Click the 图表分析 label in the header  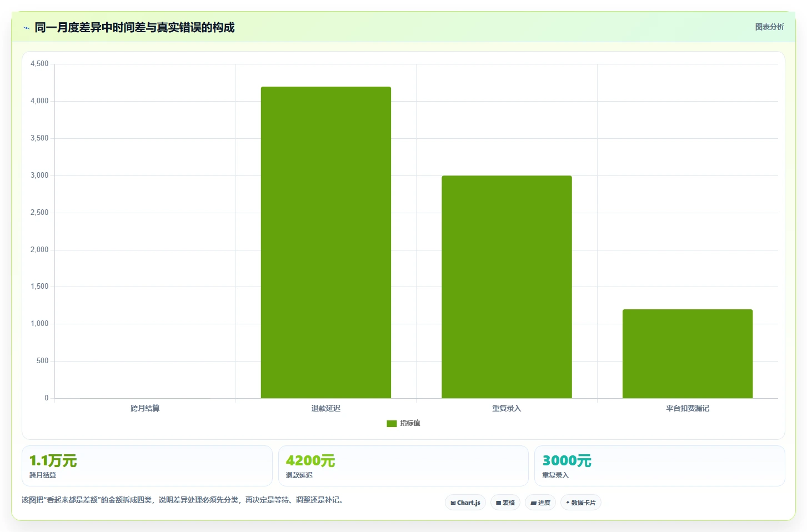point(769,27)
